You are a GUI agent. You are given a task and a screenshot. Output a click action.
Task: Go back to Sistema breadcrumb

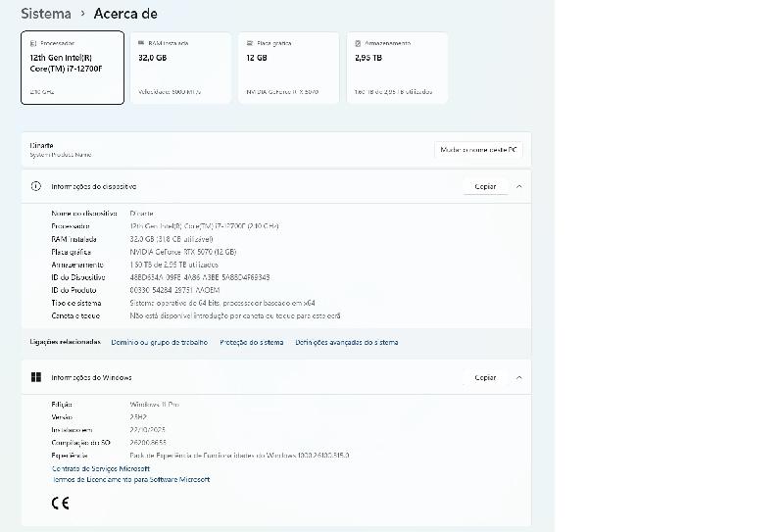coord(46,14)
